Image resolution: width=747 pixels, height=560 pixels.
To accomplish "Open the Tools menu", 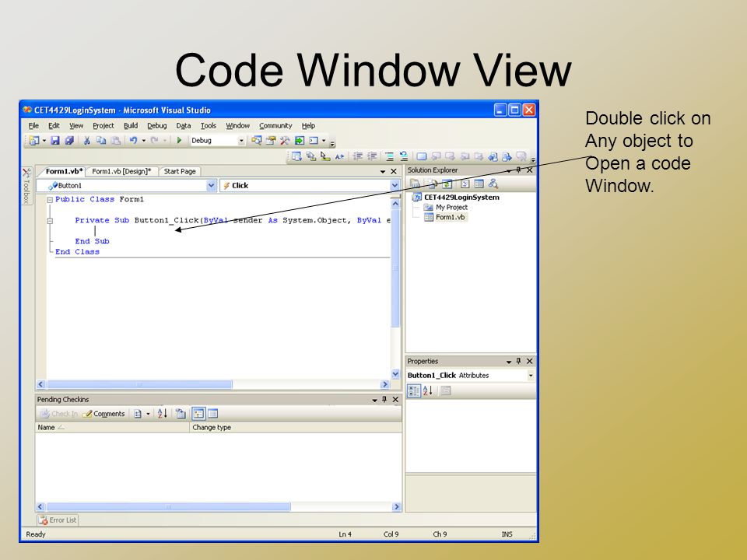I will 209,126.
